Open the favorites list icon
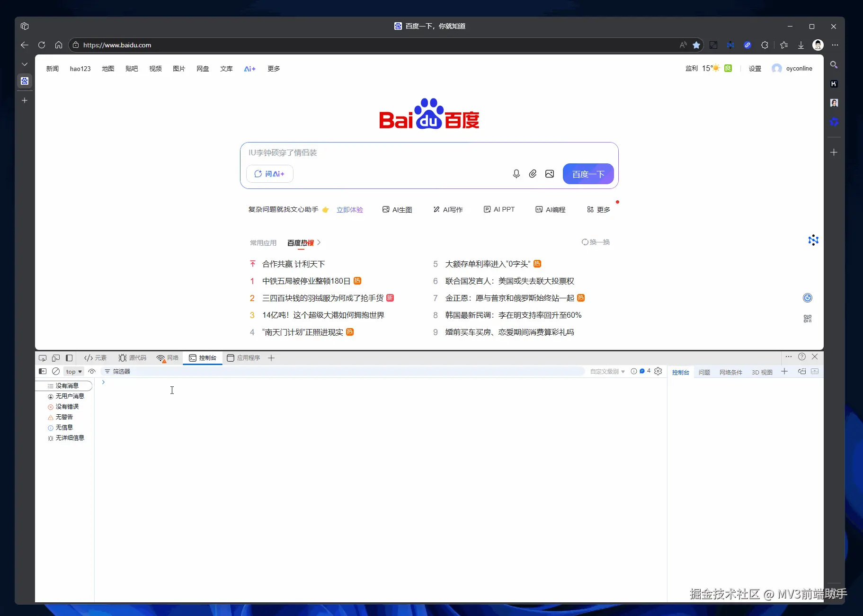The width and height of the screenshot is (863, 616). (784, 45)
